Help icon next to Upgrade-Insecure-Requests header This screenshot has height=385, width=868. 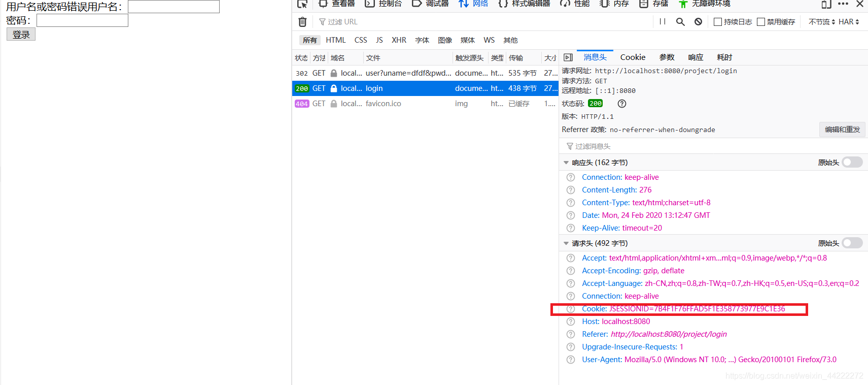[571, 347]
